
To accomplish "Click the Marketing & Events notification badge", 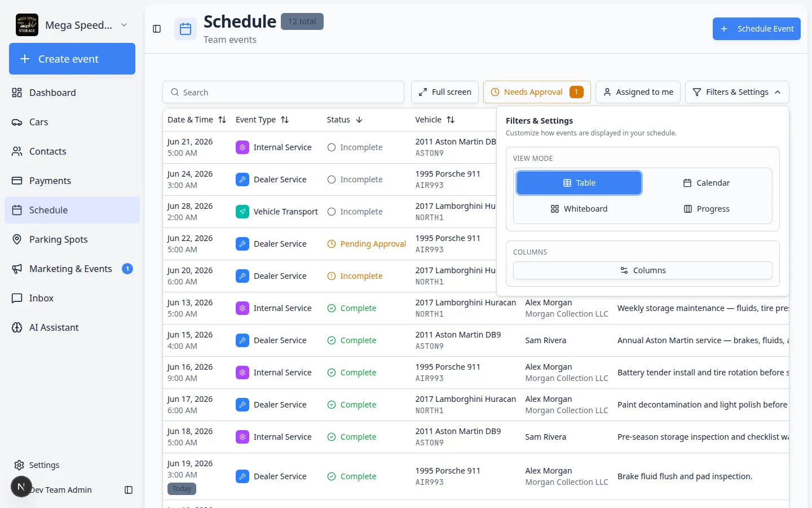I will 127,269.
